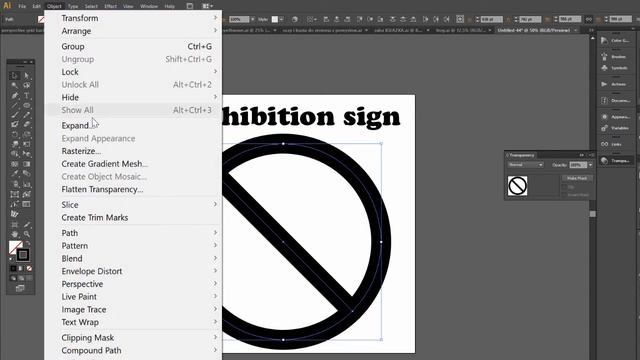Viewport: 640px width, 360px height.
Task: Choose Create Gradient Mesh...
Action: coord(133,164)
